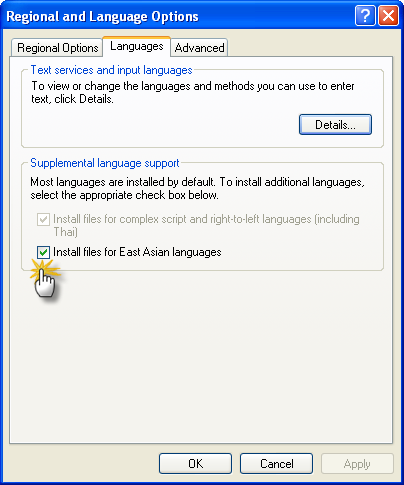Toggle the greyed complex script checkbox
Screen dimensions: 404x485
(x=43, y=219)
